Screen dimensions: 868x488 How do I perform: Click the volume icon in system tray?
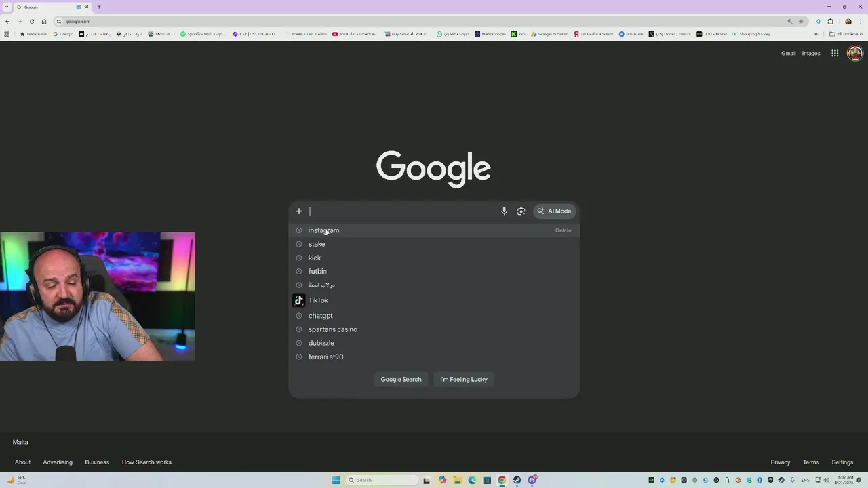pos(826,480)
